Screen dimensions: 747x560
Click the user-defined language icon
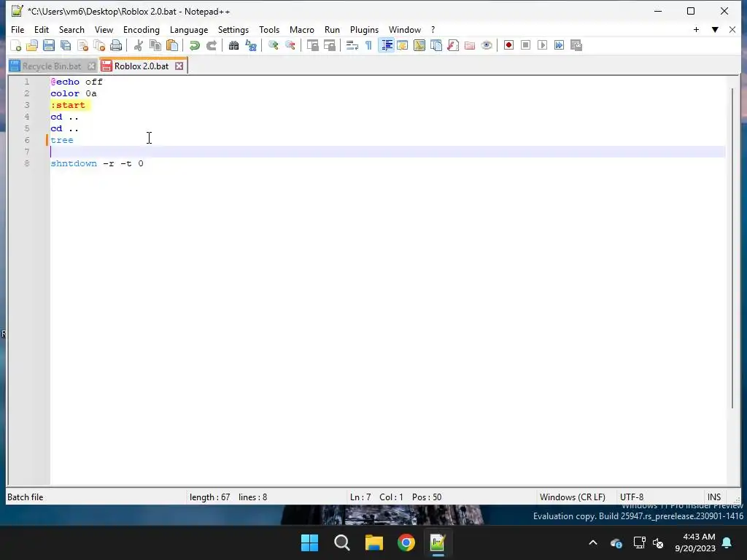(x=403, y=45)
